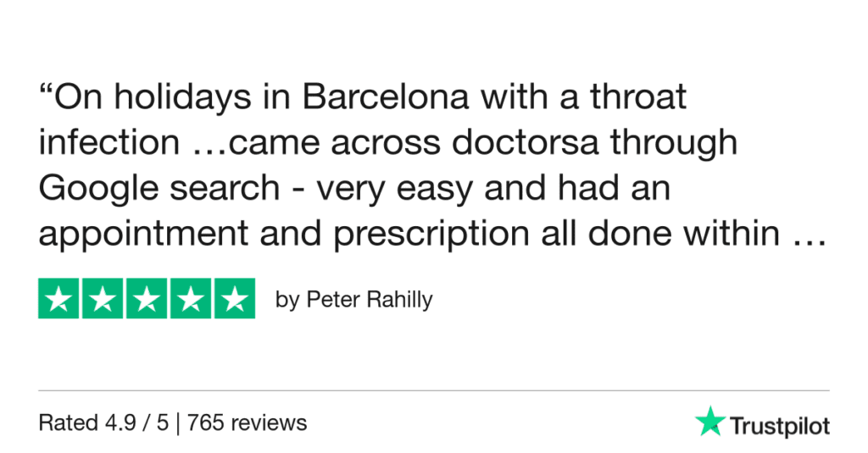Select the third green rating star

[x=147, y=299]
